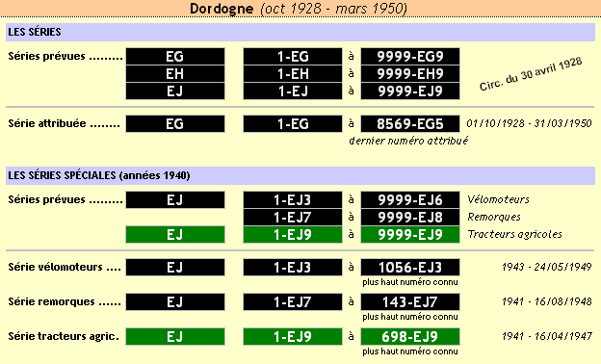Click 'plus haut numéro connu' under 143-EJ7
This screenshot has width=601, height=364.
tap(410, 317)
